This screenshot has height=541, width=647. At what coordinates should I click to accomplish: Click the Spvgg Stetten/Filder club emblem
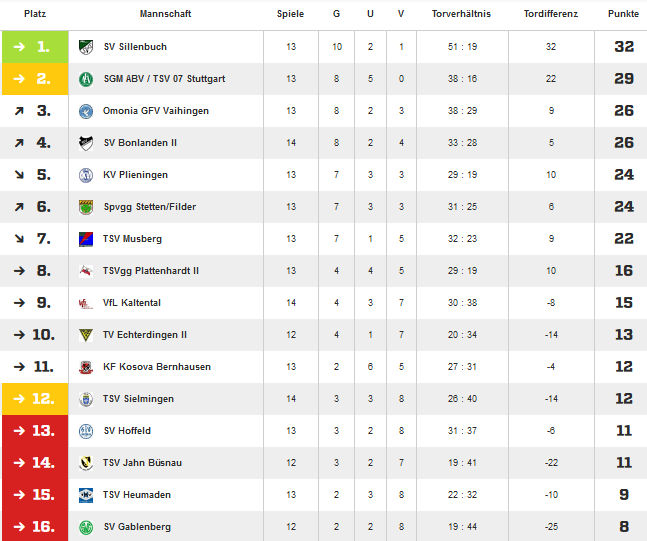pyautogui.click(x=86, y=207)
